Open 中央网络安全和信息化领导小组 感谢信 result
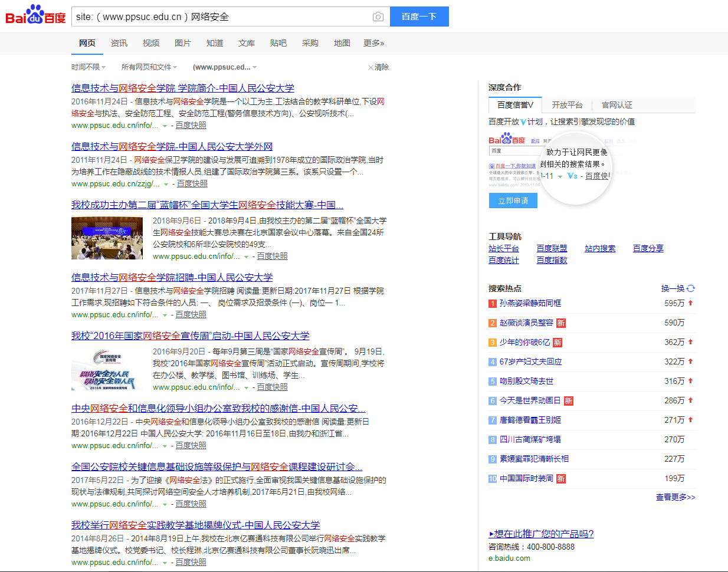This screenshot has width=728, height=572. click(x=218, y=408)
